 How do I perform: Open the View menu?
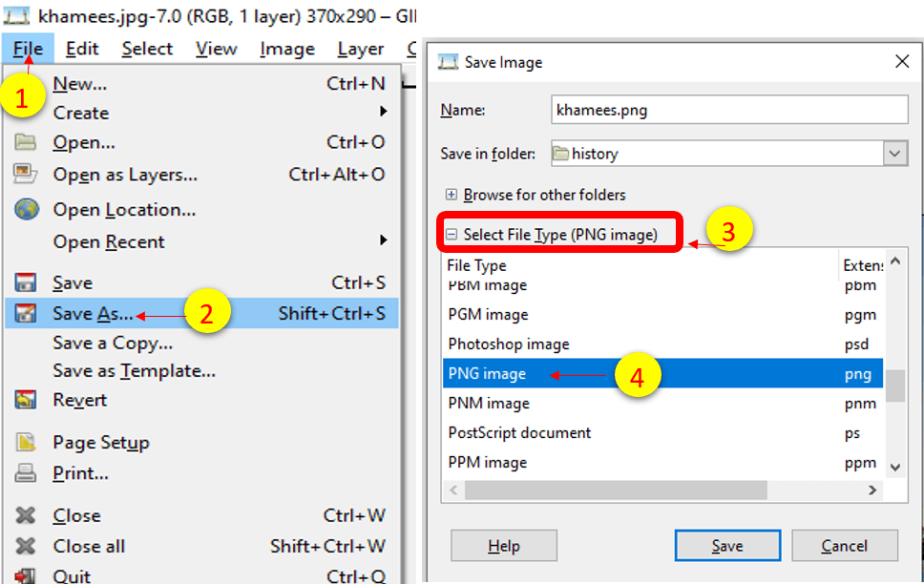(217, 49)
